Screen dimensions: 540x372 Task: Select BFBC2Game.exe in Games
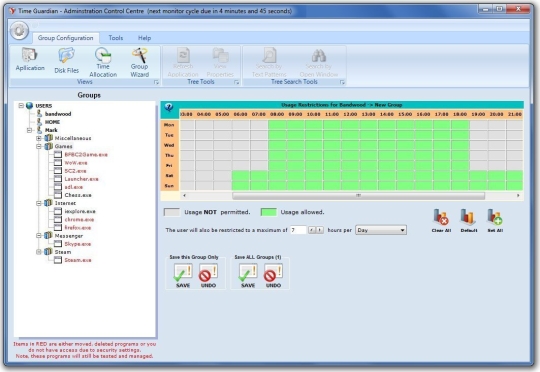[x=86, y=155]
